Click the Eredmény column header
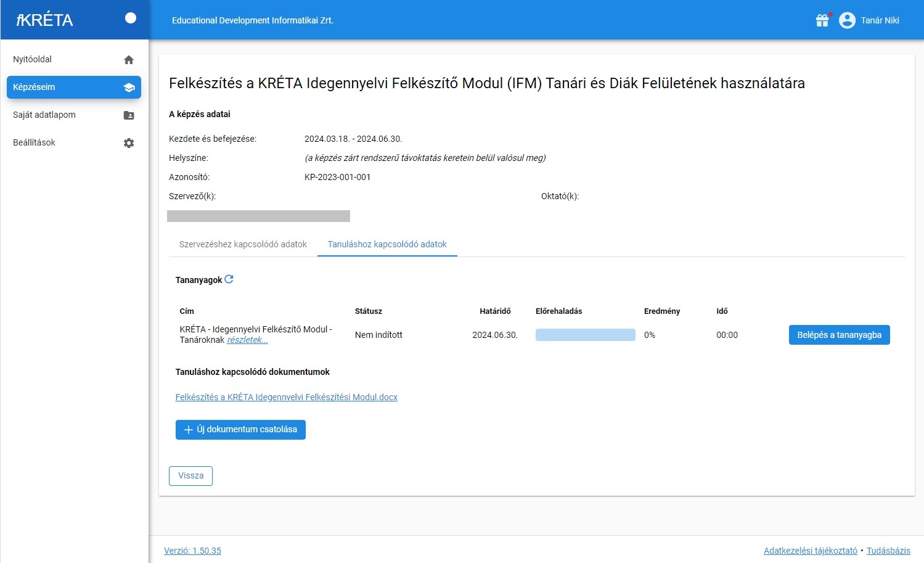This screenshot has width=924, height=563. click(x=662, y=311)
